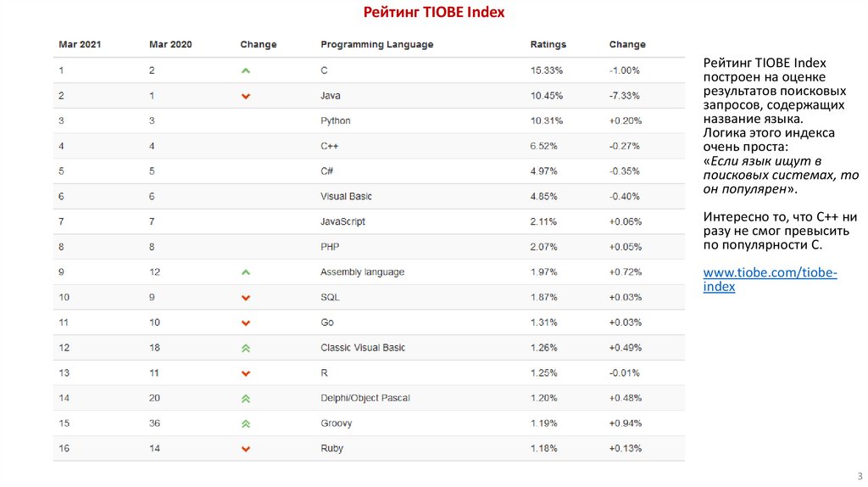Click the red down arrow in the Ruby row
This screenshot has height=487, width=868.
[x=246, y=449]
